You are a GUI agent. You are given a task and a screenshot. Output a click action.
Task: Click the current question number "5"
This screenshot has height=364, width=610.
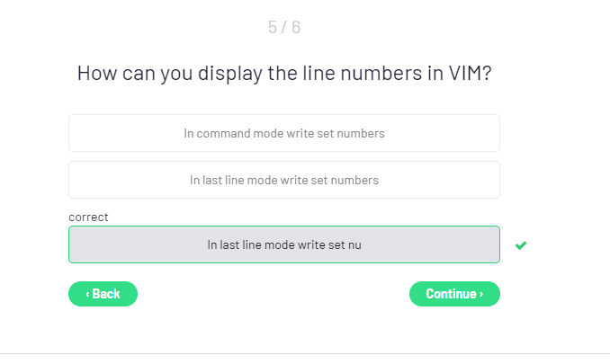[x=273, y=27]
